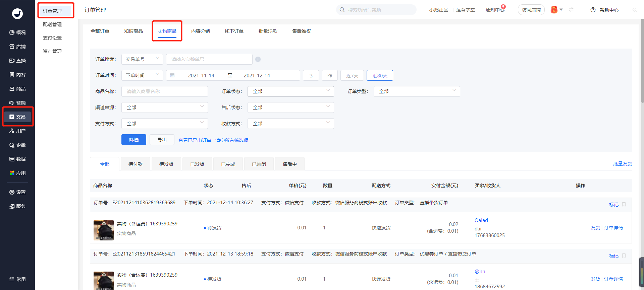Viewport: 644px width, 290px height.
Task: Open 服务 in the sidebar
Action: point(17,206)
